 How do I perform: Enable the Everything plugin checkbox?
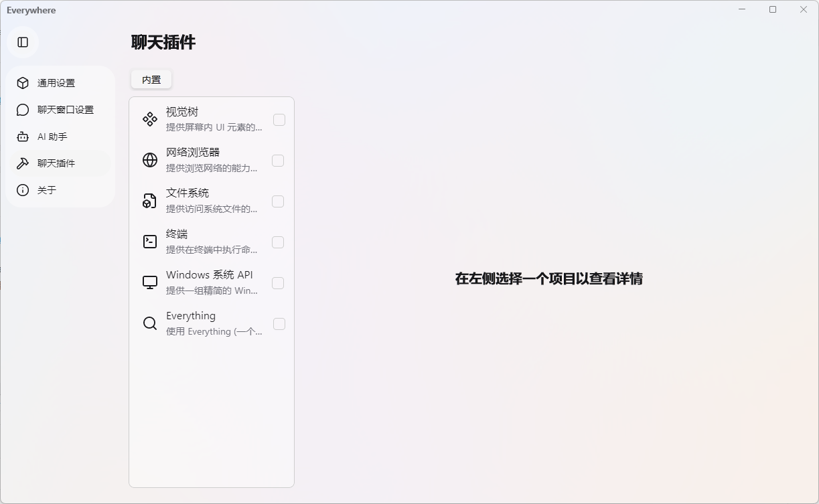coord(279,323)
